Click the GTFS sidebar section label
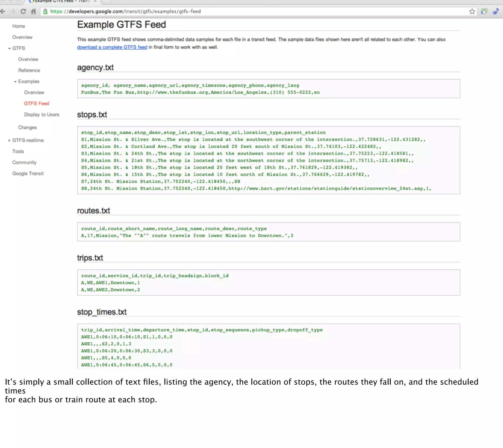 pos(19,48)
